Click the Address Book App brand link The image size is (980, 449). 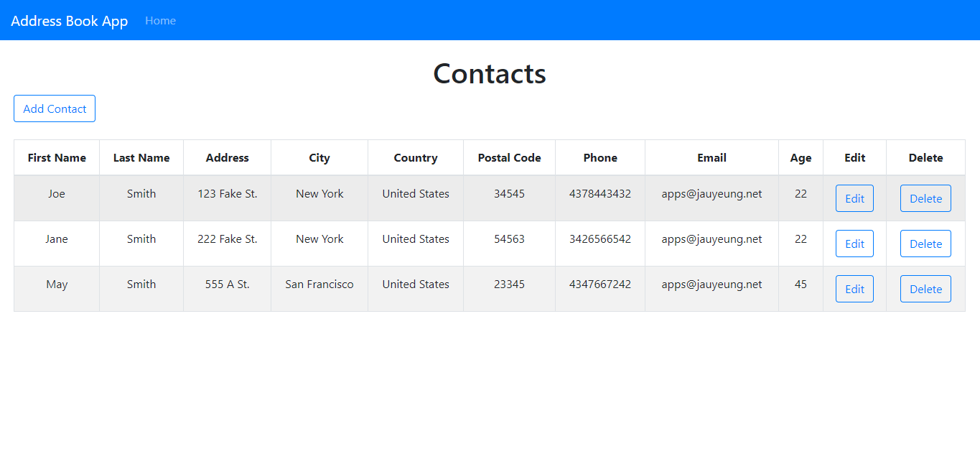69,20
